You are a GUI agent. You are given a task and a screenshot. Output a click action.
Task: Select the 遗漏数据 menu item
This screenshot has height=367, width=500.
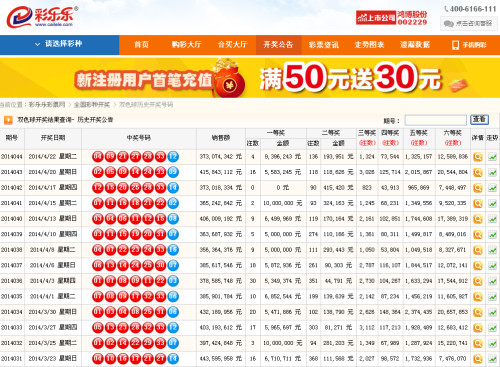pyautogui.click(x=415, y=45)
